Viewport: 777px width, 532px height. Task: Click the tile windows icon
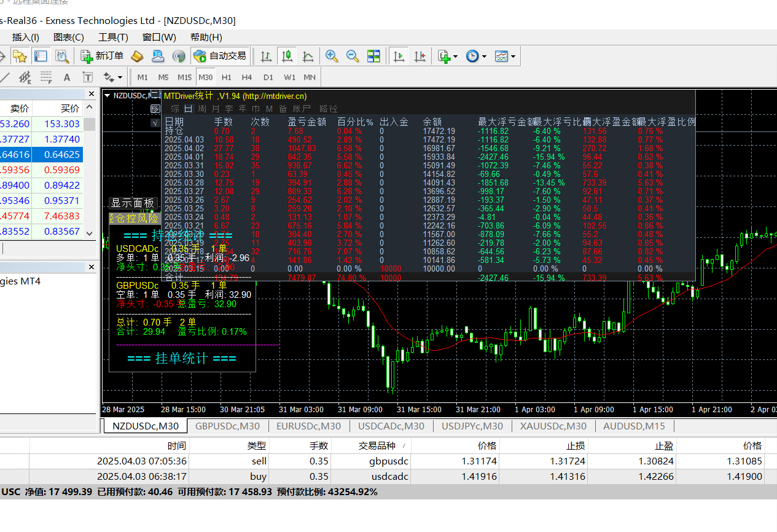pyautogui.click(x=373, y=56)
